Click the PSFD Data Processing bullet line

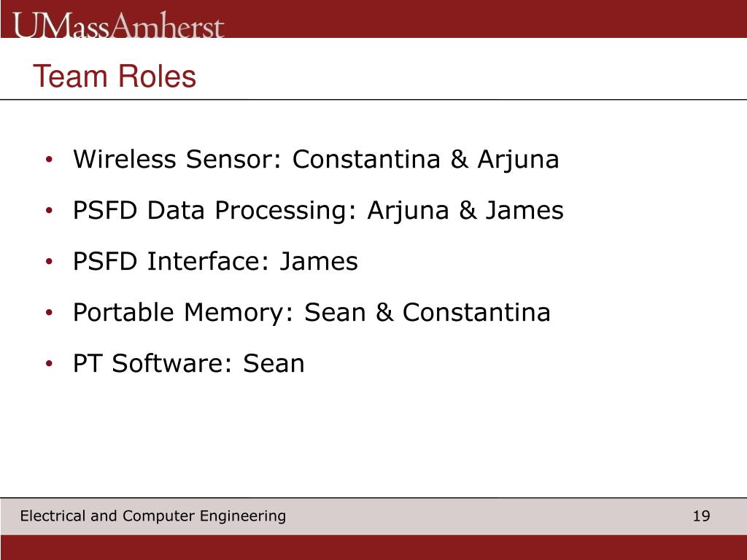318,211
